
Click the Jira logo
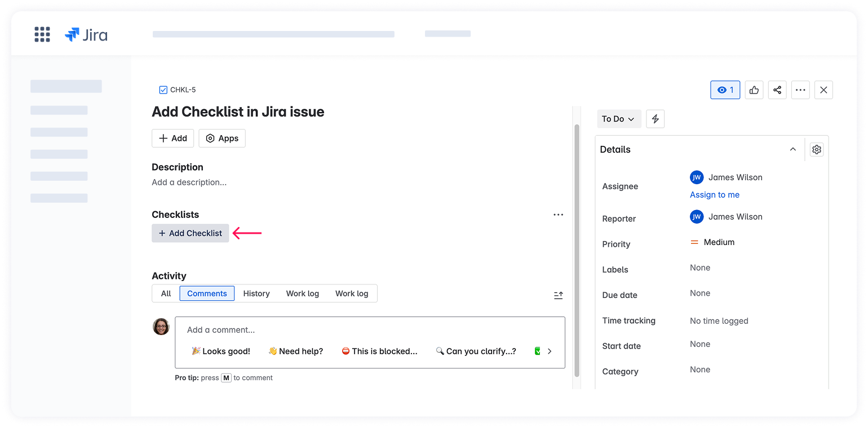click(86, 34)
